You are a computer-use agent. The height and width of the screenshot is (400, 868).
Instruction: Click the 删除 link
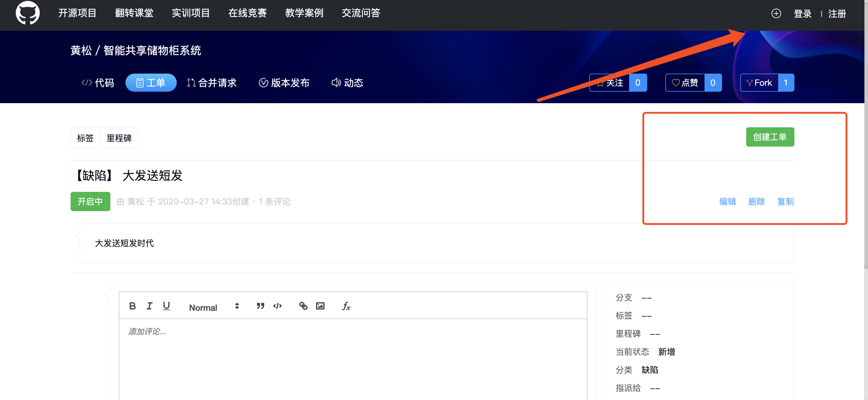[x=756, y=202]
